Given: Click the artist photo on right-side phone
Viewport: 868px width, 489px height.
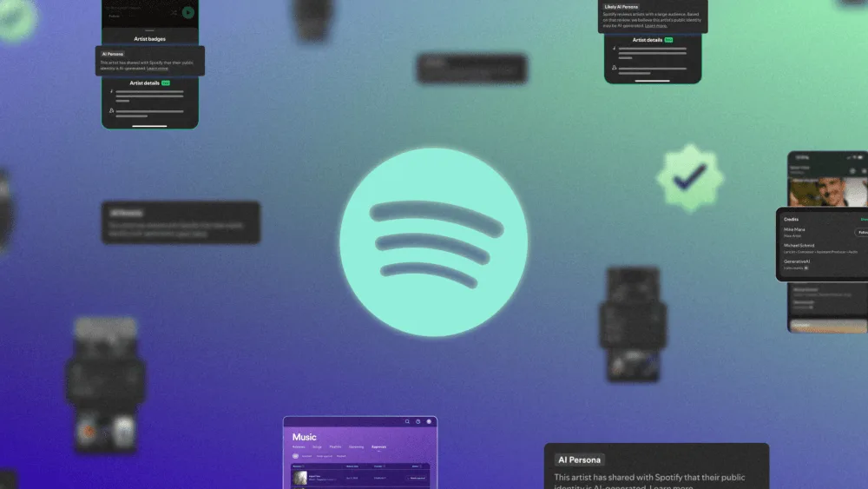Looking at the screenshot, I should coord(828,191).
